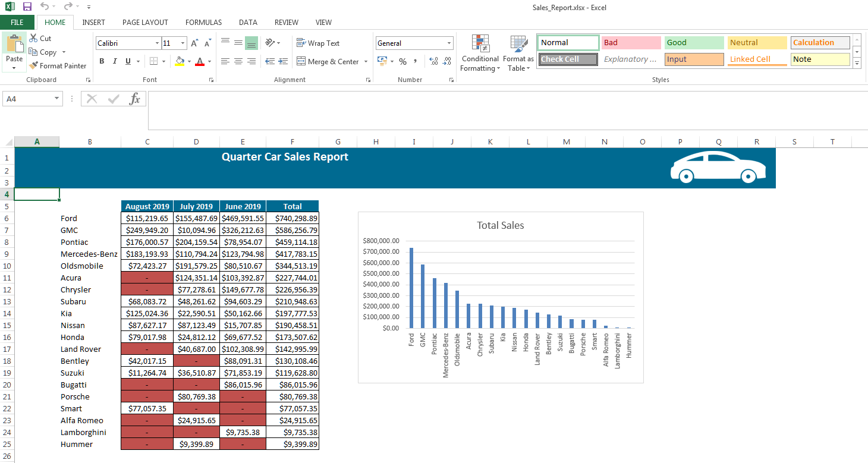Apply the Good cell style
The height and width of the screenshot is (463, 868).
click(693, 42)
